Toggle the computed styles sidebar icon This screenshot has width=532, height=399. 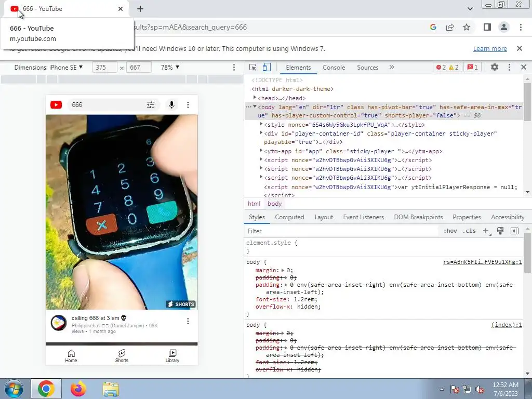coord(514,231)
